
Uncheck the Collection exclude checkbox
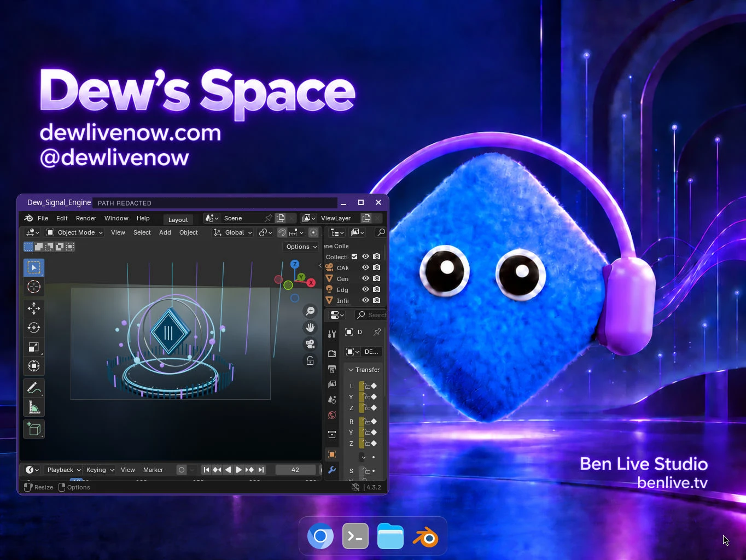point(354,256)
